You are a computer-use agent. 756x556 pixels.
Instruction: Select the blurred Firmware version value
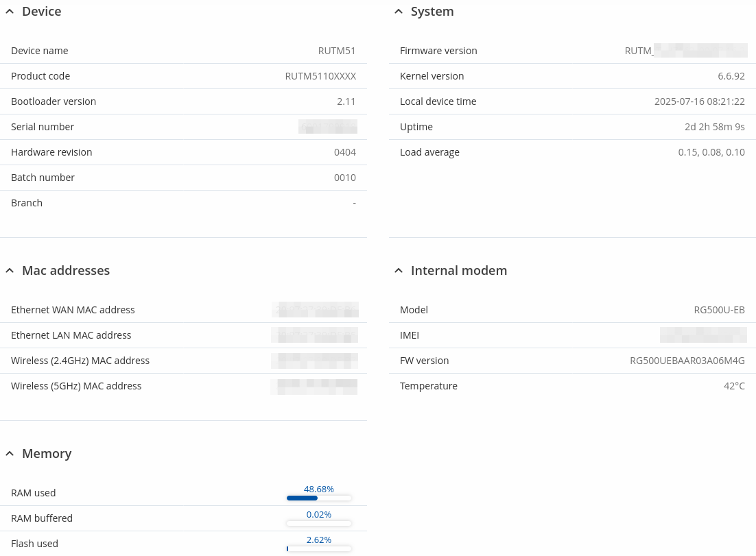click(686, 51)
